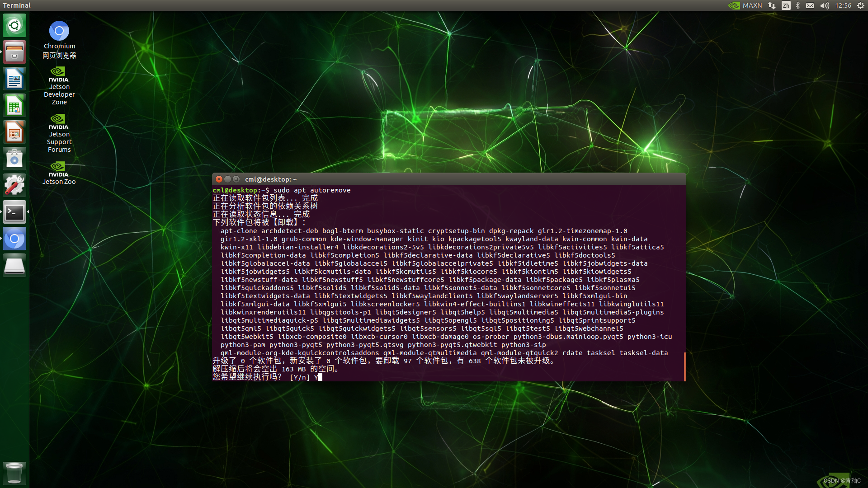Open NVIDIA Jetson Zoo desktop shortcut

pos(59,173)
